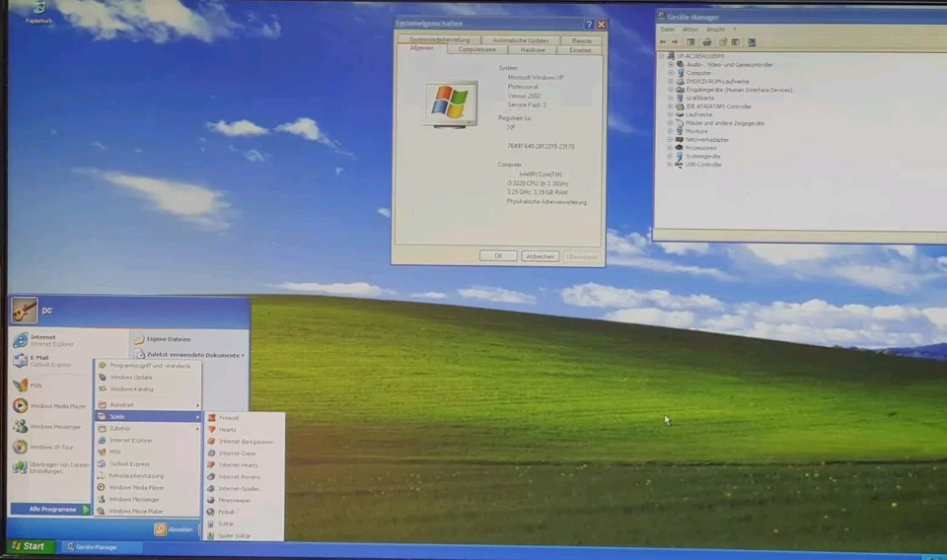Viewport: 947px width, 560px height.
Task: Open Windows XP-Tour in the Start menu
Action: pyautogui.click(x=50, y=448)
